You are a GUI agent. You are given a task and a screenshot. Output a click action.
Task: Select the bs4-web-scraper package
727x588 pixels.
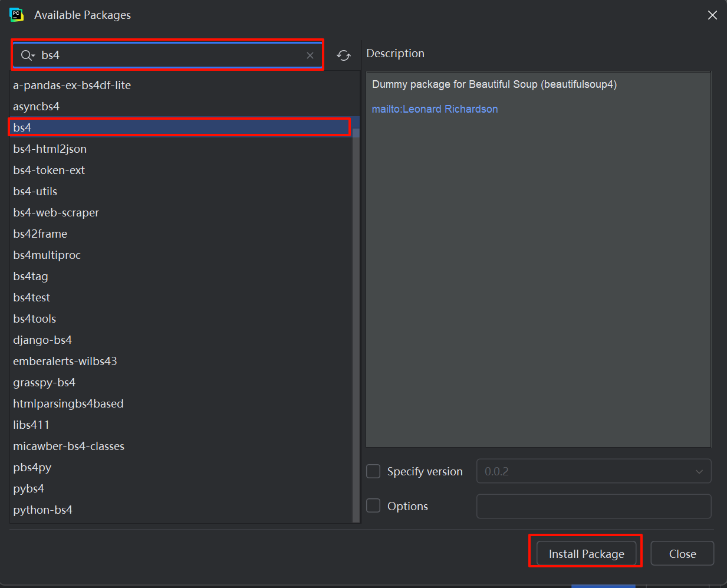(181, 212)
